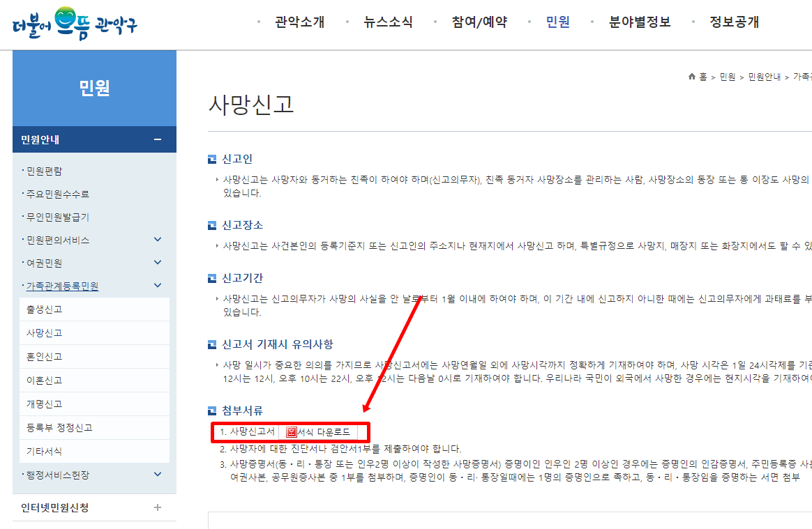This screenshot has width=812, height=529.
Task: Open 이혼신고 submenu item
Action: coord(94,381)
